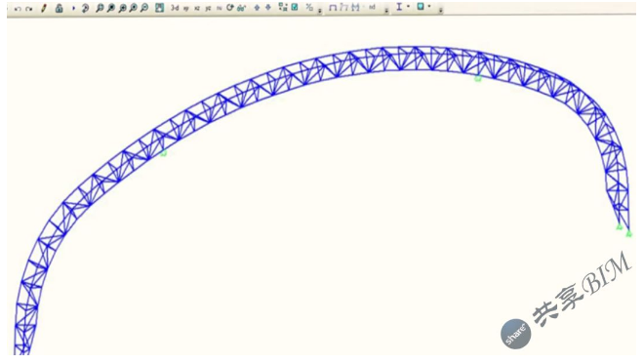Click the Show Undeformed Shape frame icon
The image size is (643, 364).
[x=333, y=8]
